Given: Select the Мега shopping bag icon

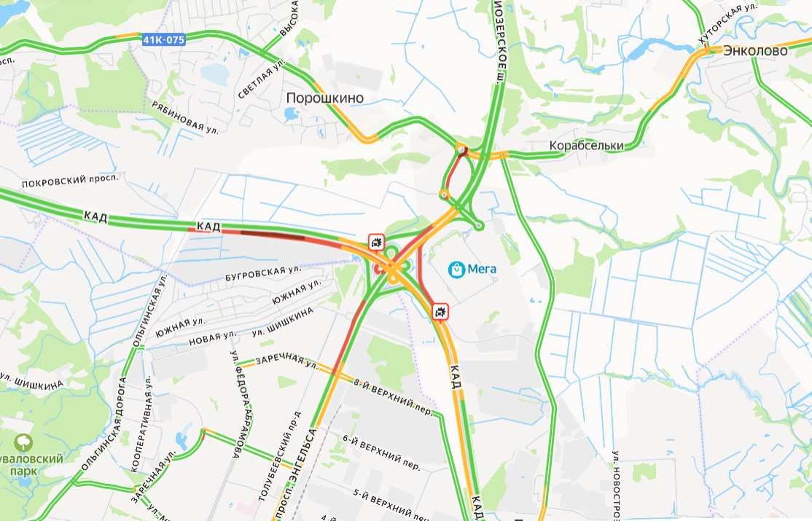Looking at the screenshot, I should tap(456, 270).
